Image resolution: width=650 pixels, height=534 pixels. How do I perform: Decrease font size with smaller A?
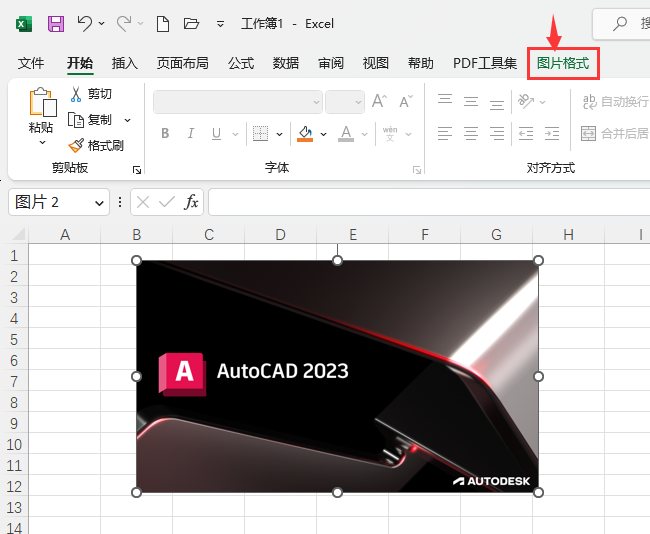[x=406, y=101]
